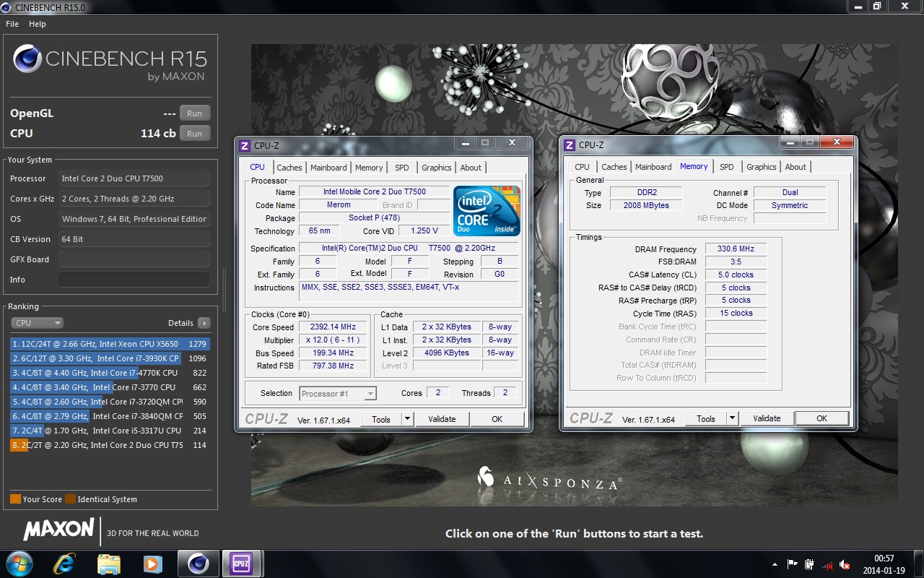The image size is (924, 578).
Task: Click OK in right CPU-Z window
Action: (x=822, y=418)
